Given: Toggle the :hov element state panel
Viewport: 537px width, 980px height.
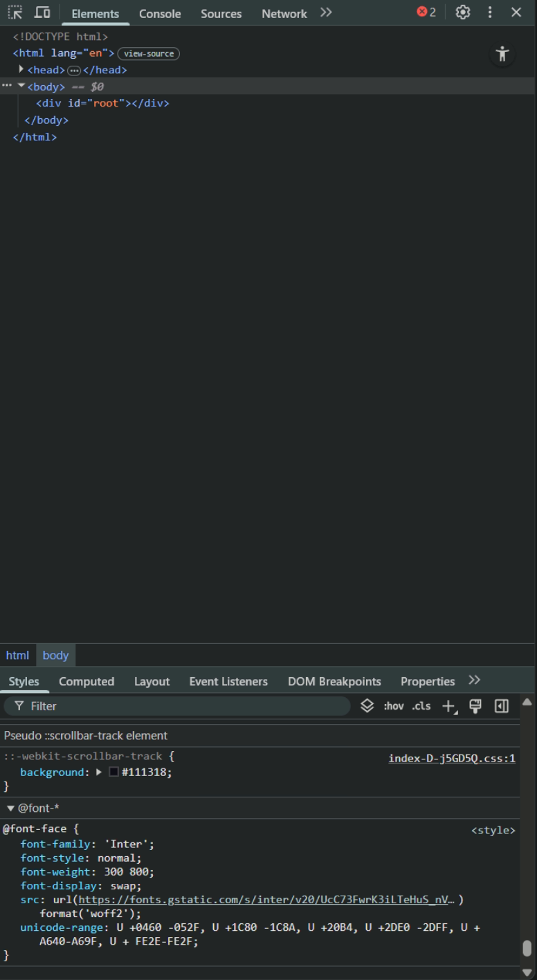Looking at the screenshot, I should 394,706.
